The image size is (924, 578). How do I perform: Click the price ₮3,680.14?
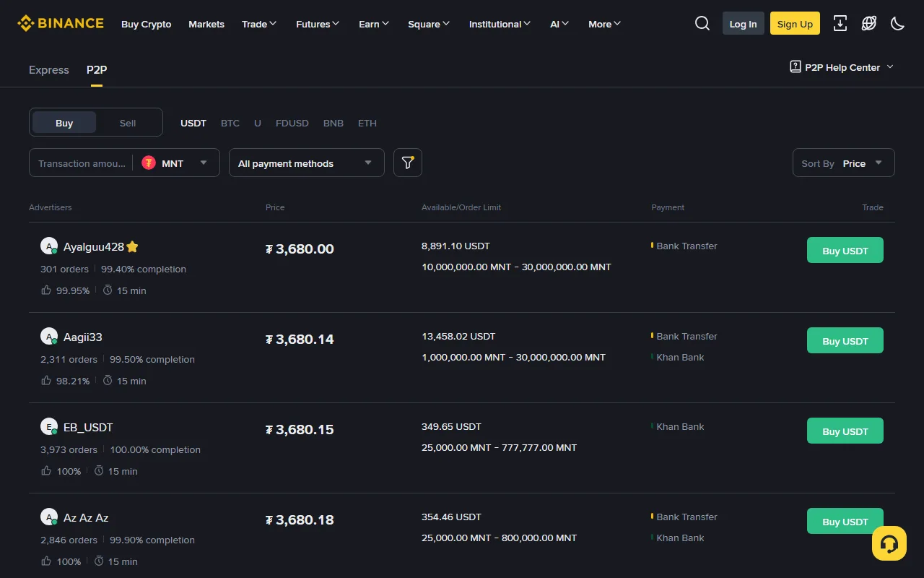click(300, 339)
